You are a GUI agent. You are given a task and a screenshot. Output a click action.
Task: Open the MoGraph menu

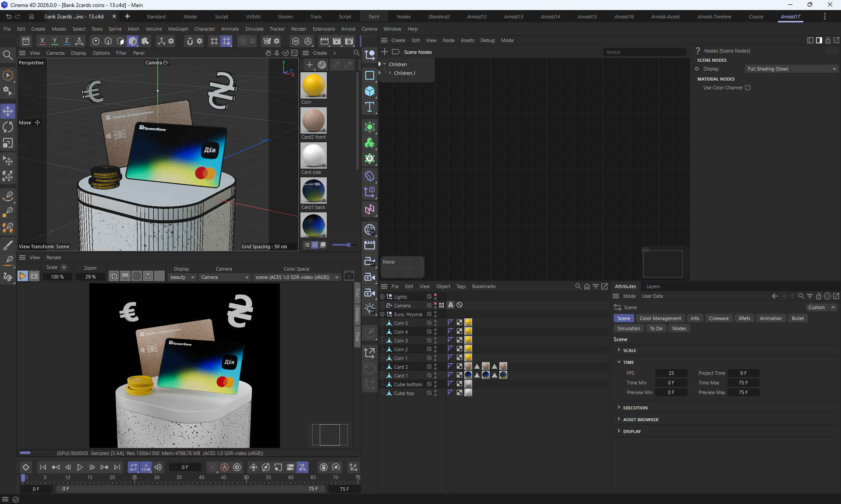pyautogui.click(x=178, y=29)
